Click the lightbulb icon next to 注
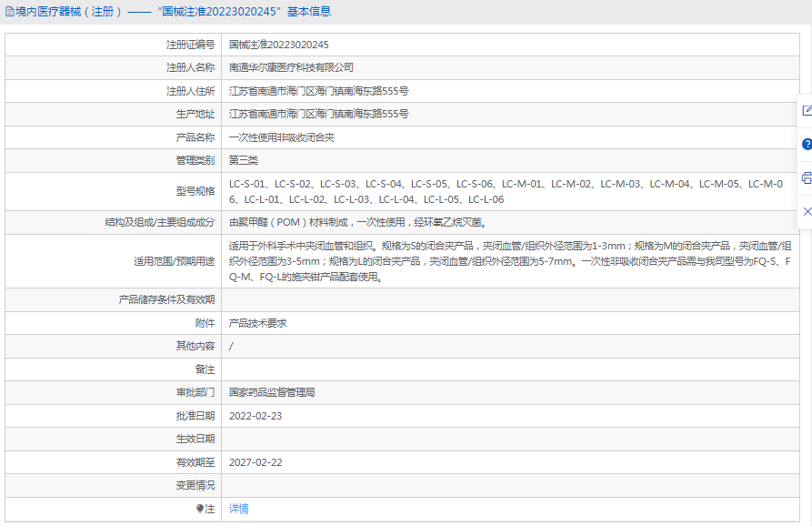 coord(200,509)
